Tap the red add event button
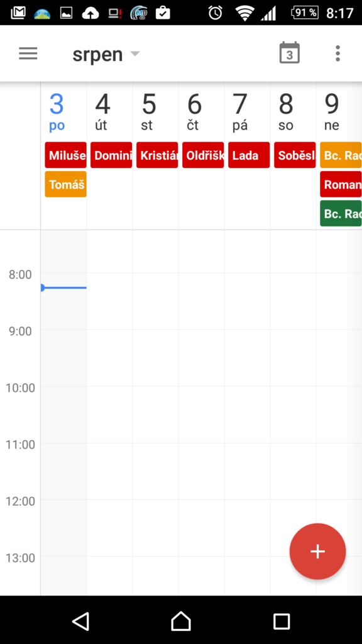 click(317, 552)
